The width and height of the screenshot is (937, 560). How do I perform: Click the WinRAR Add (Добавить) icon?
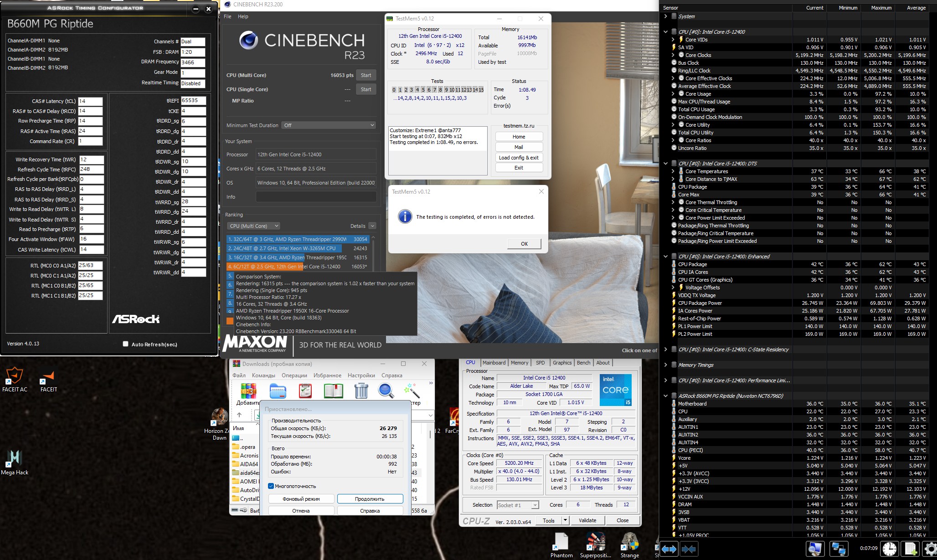pos(248,391)
